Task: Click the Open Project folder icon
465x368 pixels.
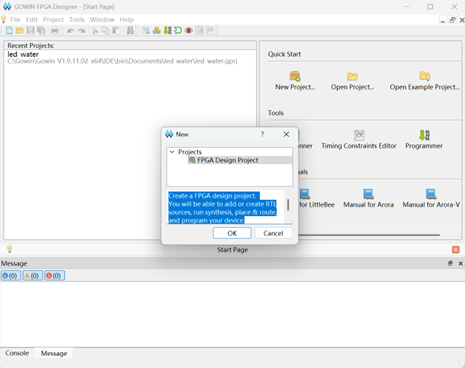Action: tap(352, 76)
